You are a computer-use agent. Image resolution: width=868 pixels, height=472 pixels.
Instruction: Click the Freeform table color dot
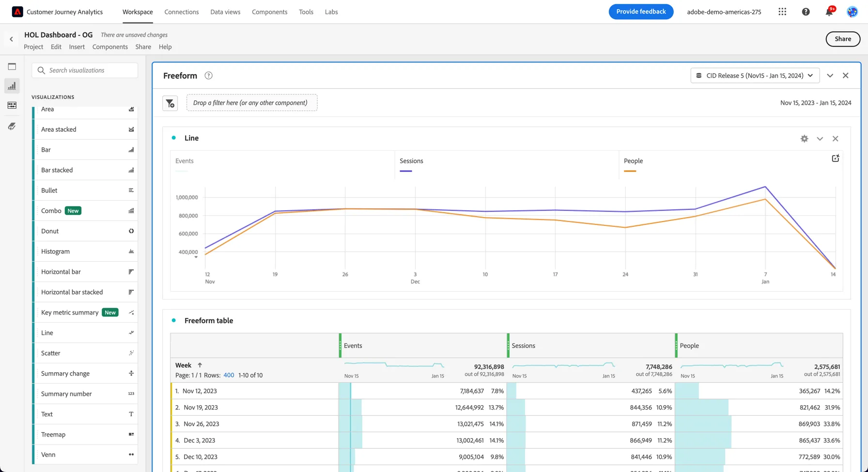[174, 320]
